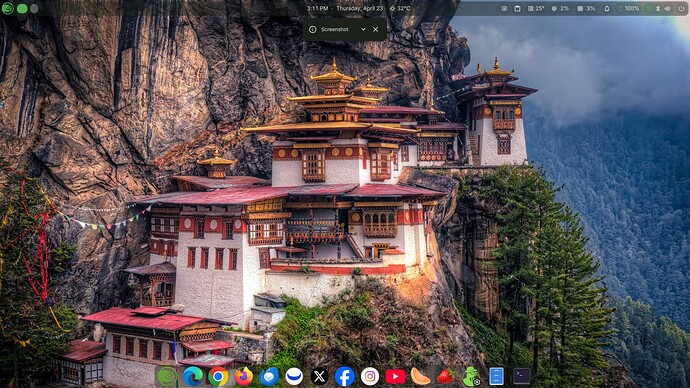Open the openSUSE launcher in the dock
This screenshot has height=388, width=690.
pos(168,377)
